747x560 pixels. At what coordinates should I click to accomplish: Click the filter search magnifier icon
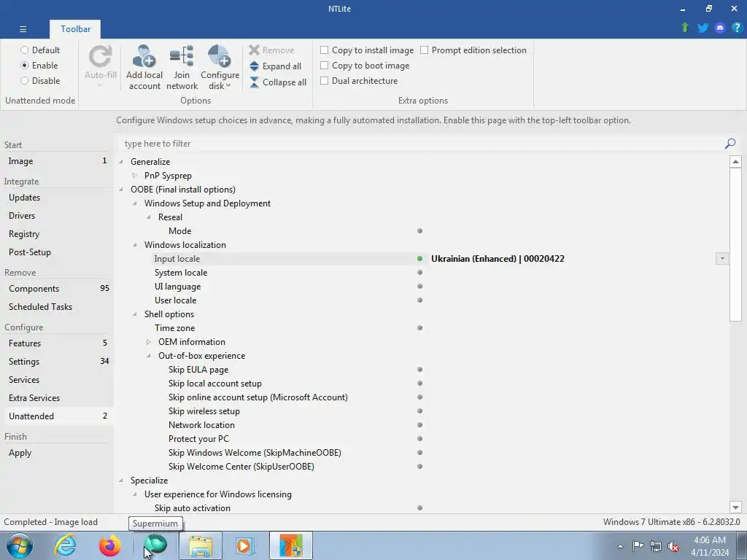point(729,144)
